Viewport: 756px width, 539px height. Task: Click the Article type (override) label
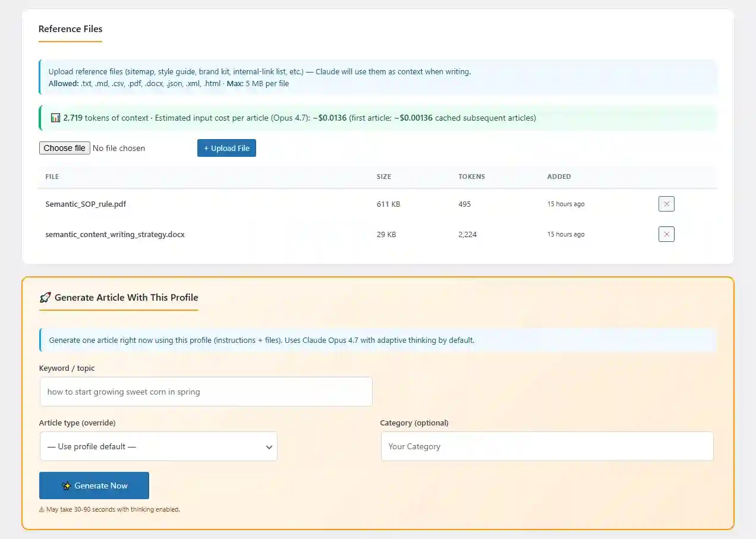(77, 423)
